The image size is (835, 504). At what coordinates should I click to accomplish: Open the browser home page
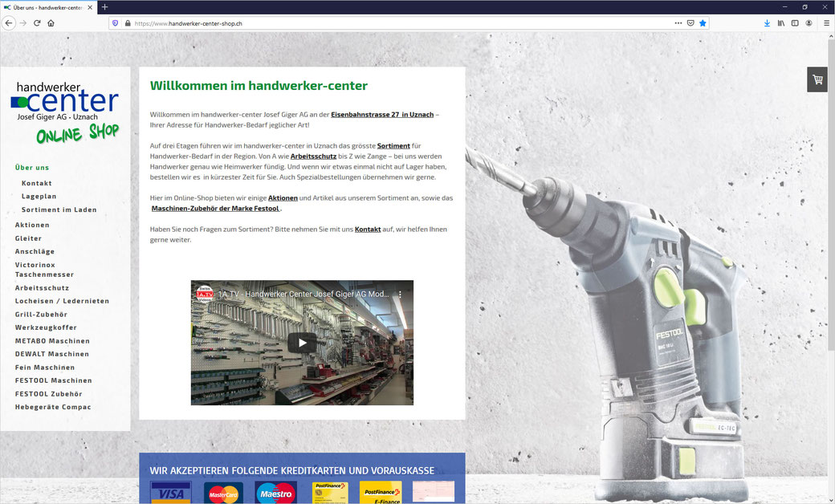51,23
